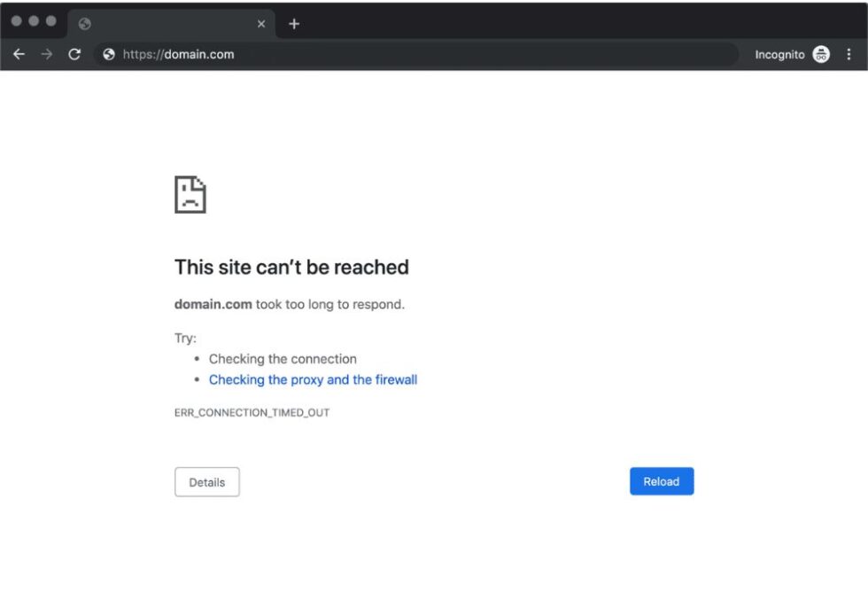Click the Incognito spy icon

[x=821, y=54]
